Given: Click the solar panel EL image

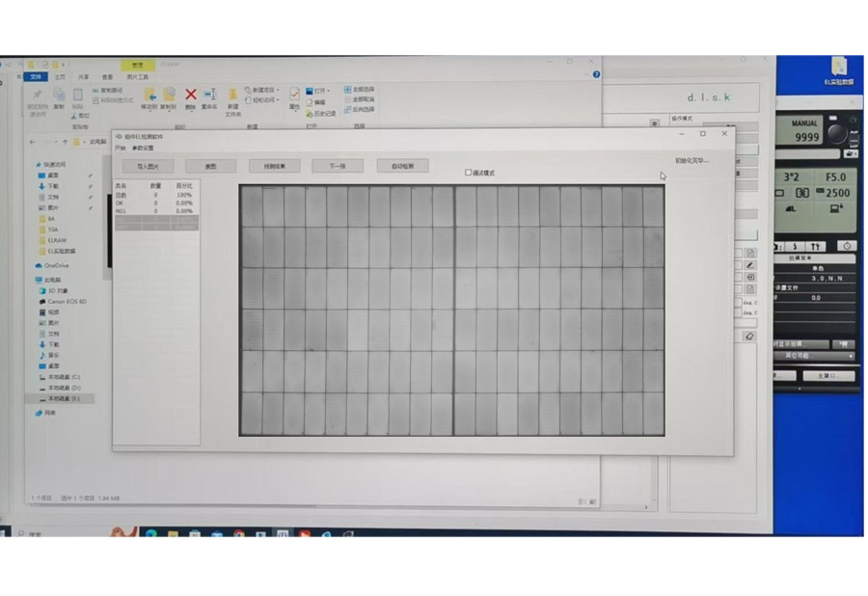Looking at the screenshot, I should point(451,310).
